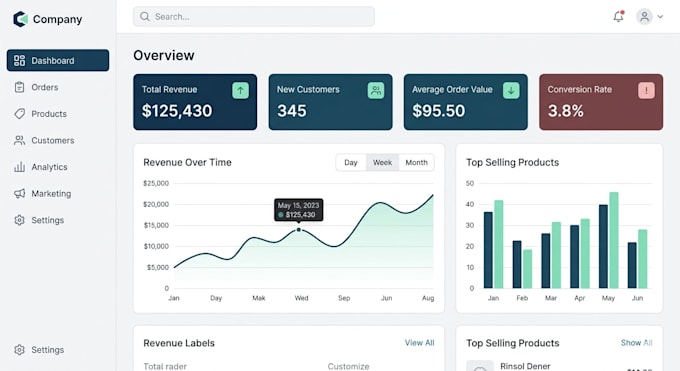Switch the revenue chart to Day
Screen dimensions: 680x371
[350, 162]
